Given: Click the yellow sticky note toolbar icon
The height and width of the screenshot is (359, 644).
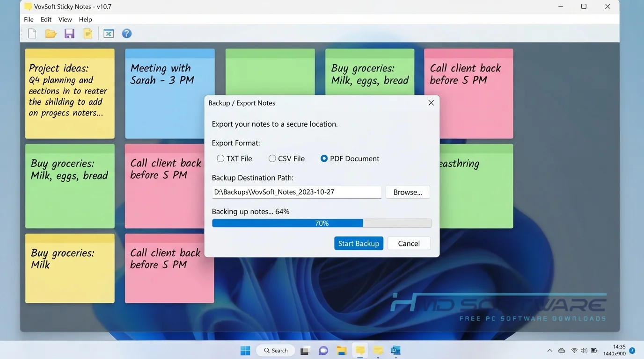Looking at the screenshot, I should (88, 34).
